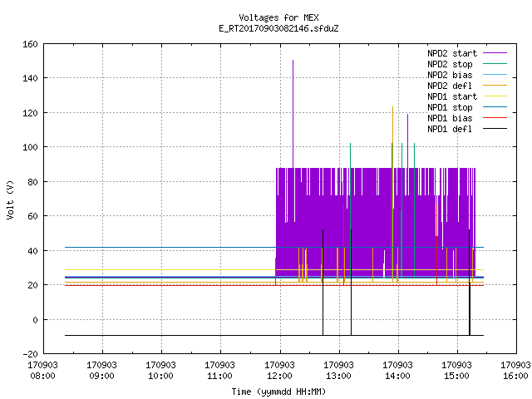Click the chart title 'Voltages for MEX'
This screenshot has height=399, width=532.
278,17
